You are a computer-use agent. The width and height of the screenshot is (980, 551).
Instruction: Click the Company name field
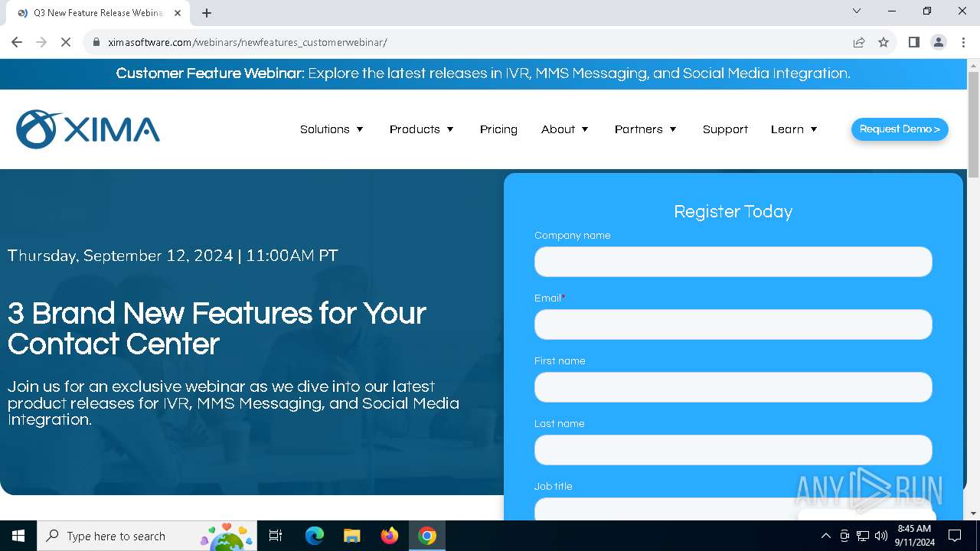click(x=733, y=262)
